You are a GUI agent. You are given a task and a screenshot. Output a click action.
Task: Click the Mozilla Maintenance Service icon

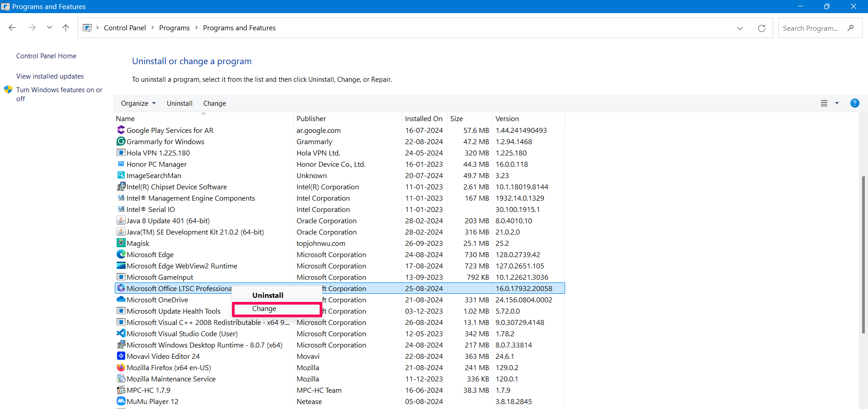pos(121,379)
